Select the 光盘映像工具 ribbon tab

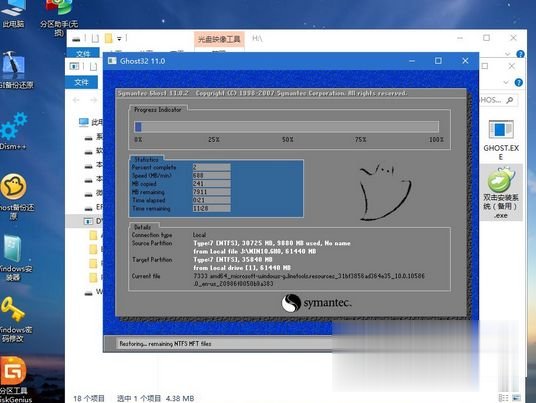(x=219, y=40)
